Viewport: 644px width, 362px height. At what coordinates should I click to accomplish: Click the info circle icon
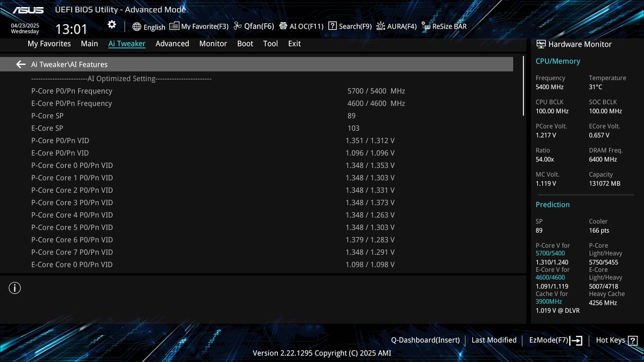point(15,288)
